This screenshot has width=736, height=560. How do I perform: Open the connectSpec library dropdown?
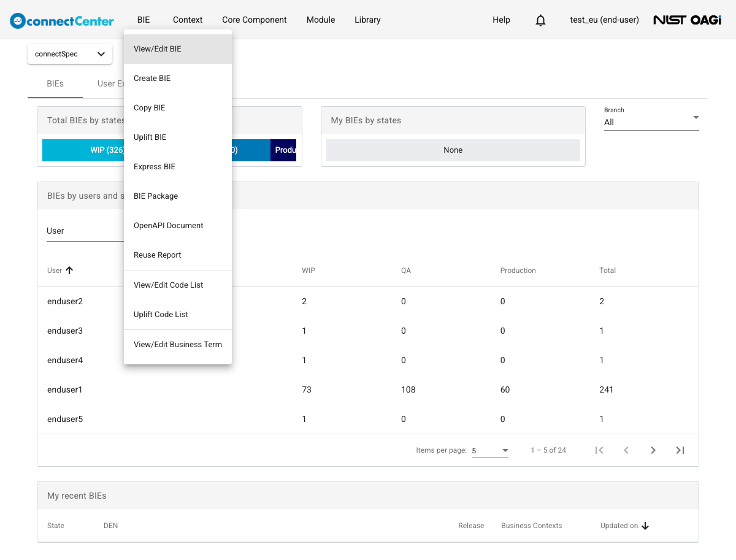point(70,54)
